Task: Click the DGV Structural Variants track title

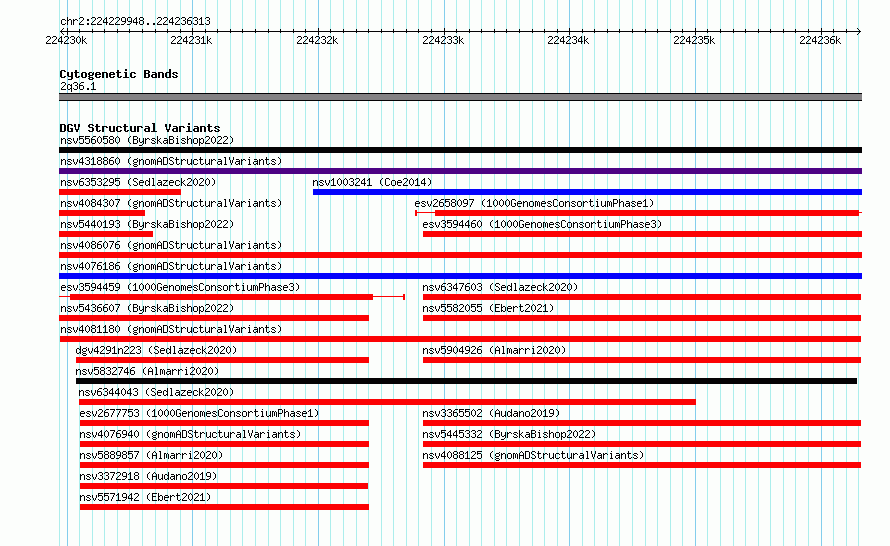Action: click(x=140, y=128)
